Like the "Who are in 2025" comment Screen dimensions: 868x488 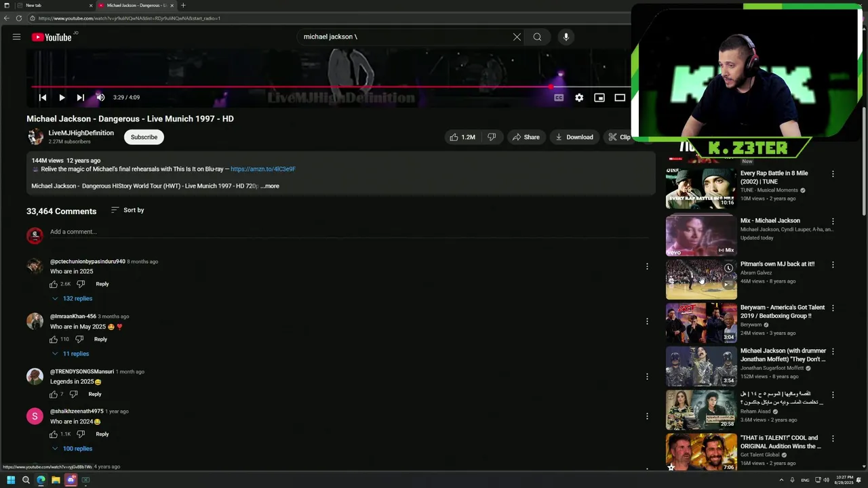pyautogui.click(x=54, y=284)
